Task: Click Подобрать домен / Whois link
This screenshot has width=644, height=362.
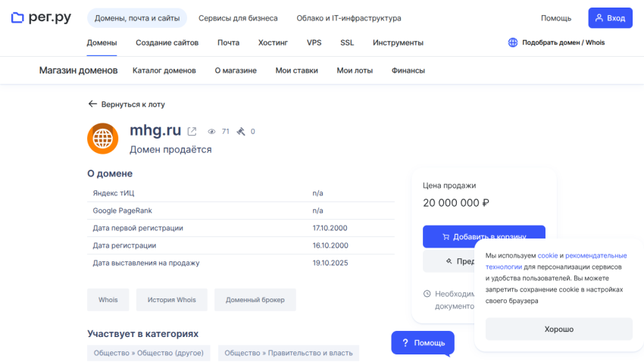Action: tap(564, 42)
